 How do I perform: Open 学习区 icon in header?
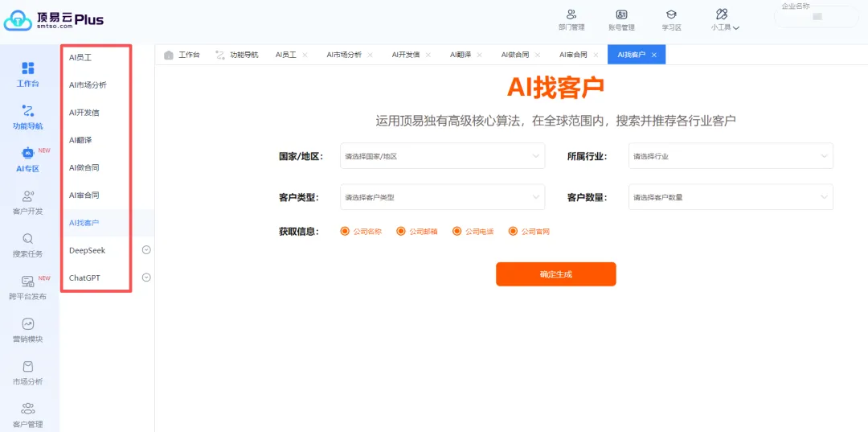point(671,20)
